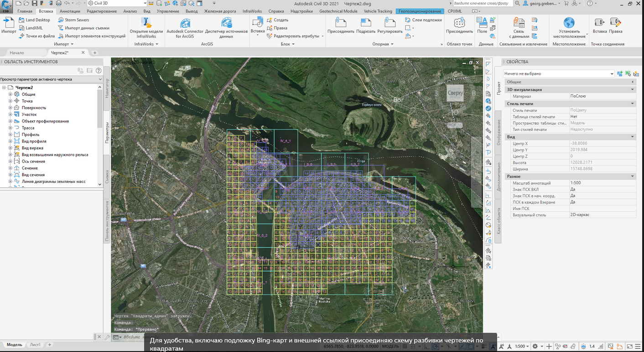The width and height of the screenshot is (644, 352).
Task: Expand the Поверхность tree node
Action: [x=10, y=108]
